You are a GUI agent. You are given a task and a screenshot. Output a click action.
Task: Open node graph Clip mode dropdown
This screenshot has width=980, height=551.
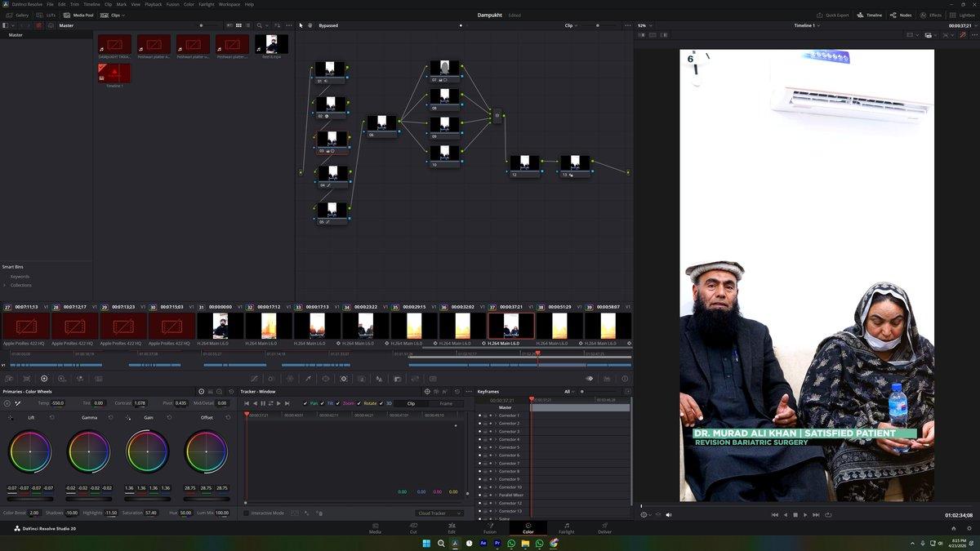[x=571, y=25]
